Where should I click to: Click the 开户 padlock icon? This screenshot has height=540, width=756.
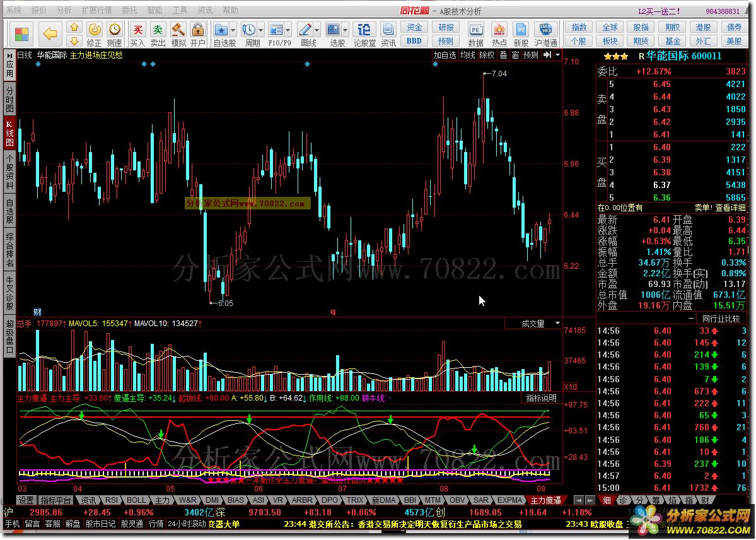tap(198, 30)
